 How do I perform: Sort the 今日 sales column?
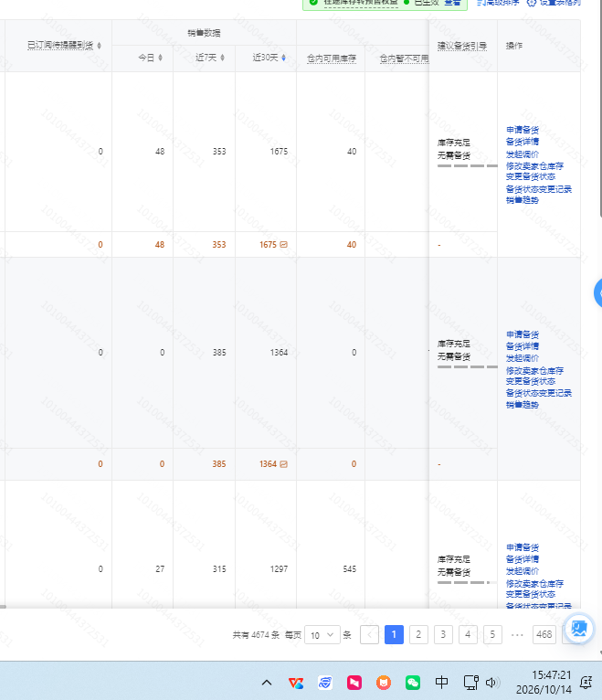pyautogui.click(x=160, y=58)
